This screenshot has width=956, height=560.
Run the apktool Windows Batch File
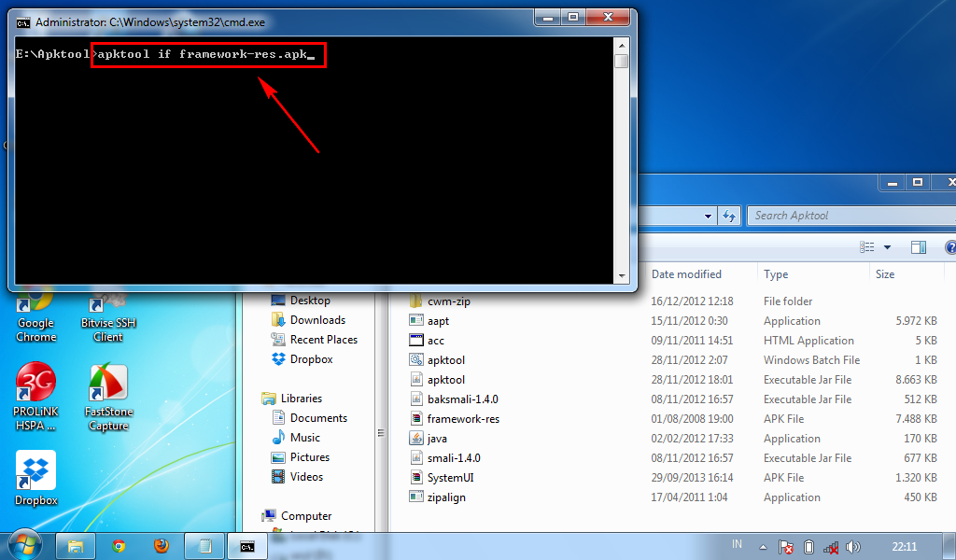443,359
